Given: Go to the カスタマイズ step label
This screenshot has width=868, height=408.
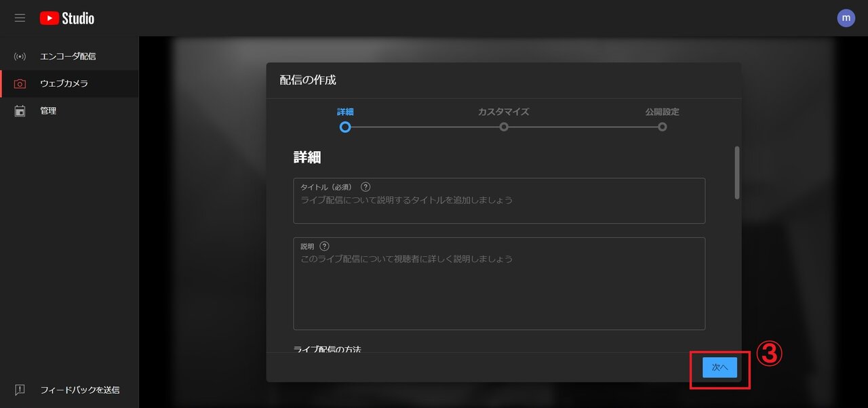Looking at the screenshot, I should 503,112.
